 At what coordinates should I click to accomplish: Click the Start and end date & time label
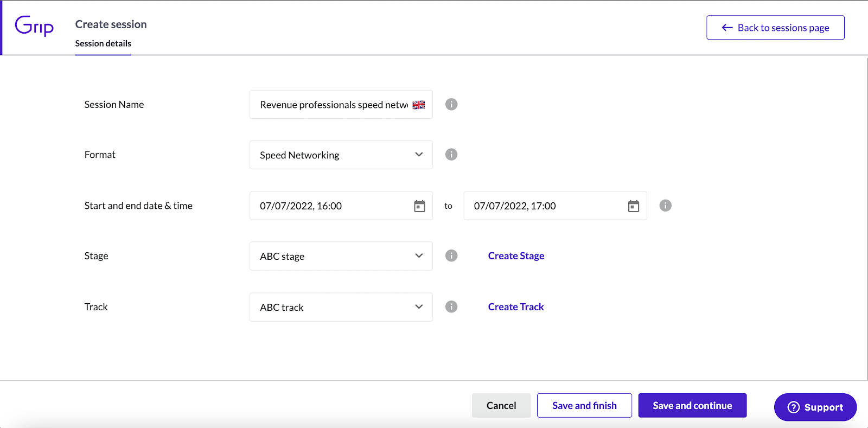[138, 206]
